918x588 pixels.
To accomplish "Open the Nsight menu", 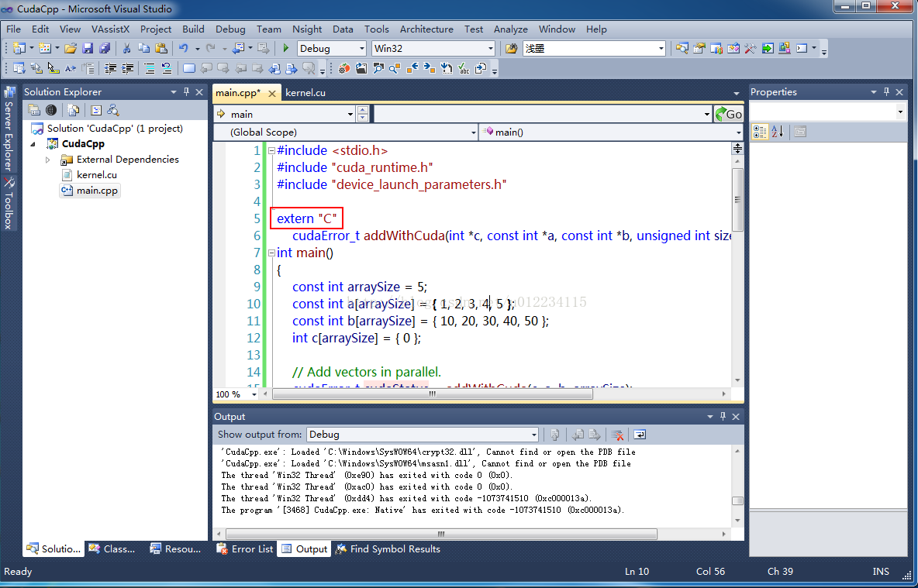I will click(307, 29).
